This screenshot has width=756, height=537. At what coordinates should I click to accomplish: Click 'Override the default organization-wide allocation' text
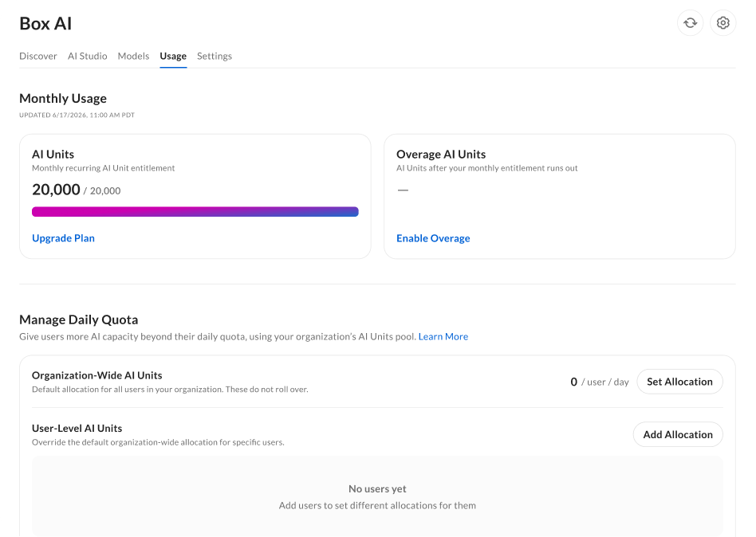(158, 442)
